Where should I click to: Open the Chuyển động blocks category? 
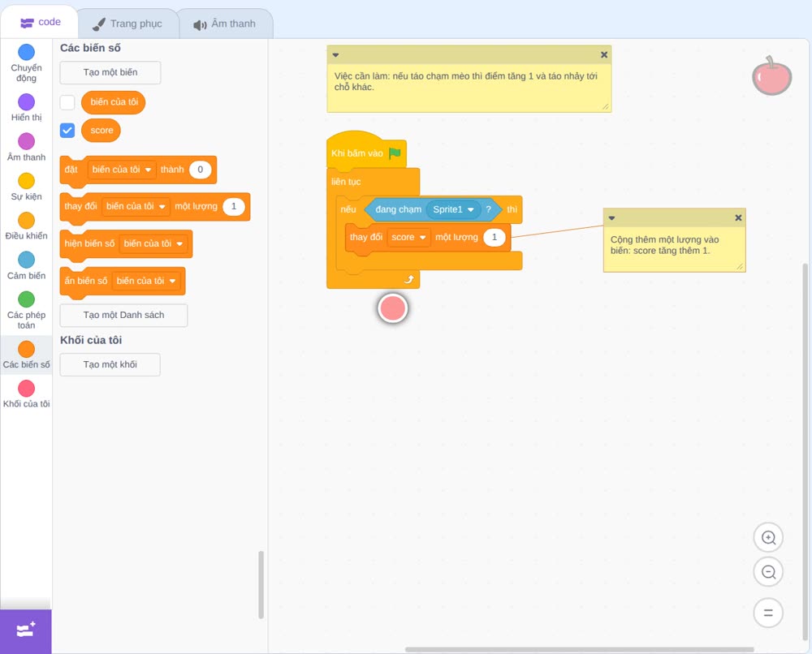point(26,62)
